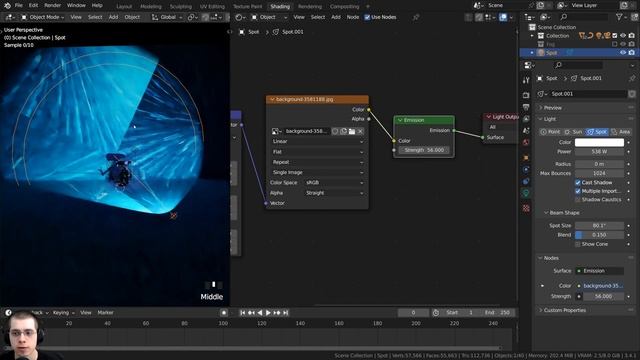Play the animation forward

[x=268, y=313]
